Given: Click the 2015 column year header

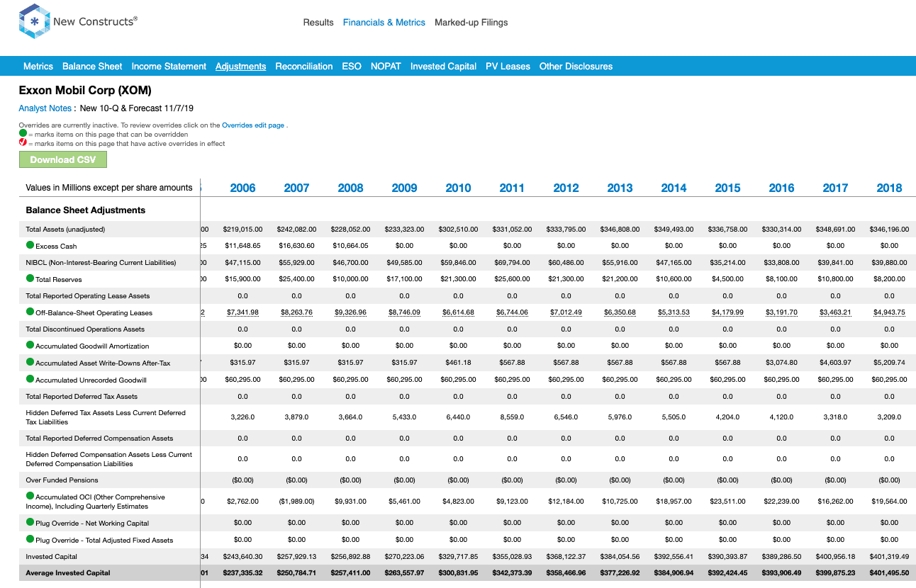Looking at the screenshot, I should tap(727, 188).
